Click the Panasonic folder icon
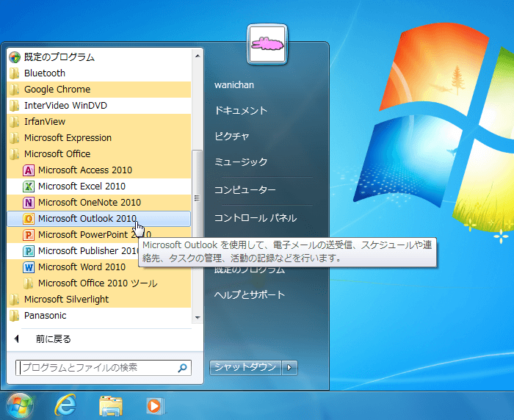Screen dimensions: 514x420 click(x=15, y=316)
